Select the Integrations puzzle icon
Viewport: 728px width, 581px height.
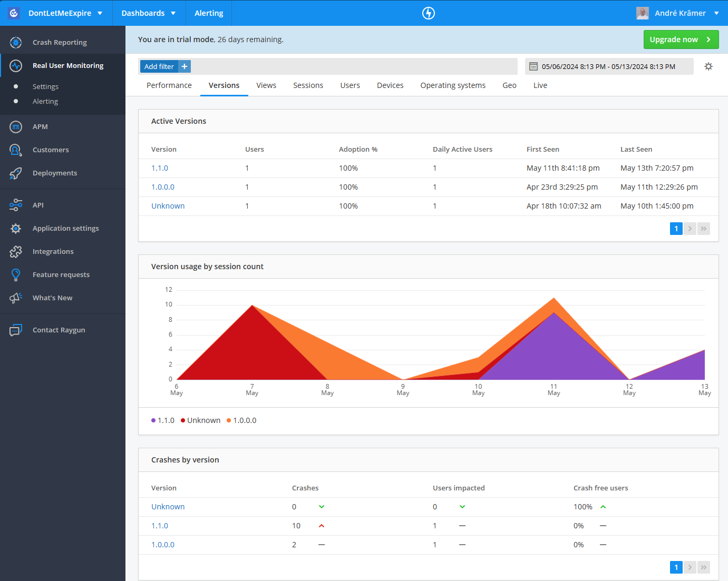16,251
